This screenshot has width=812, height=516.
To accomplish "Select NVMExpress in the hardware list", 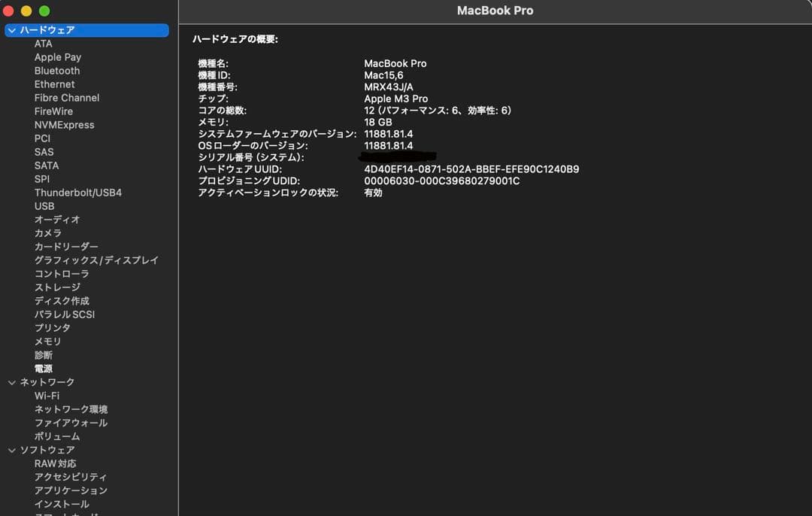I will [x=64, y=125].
